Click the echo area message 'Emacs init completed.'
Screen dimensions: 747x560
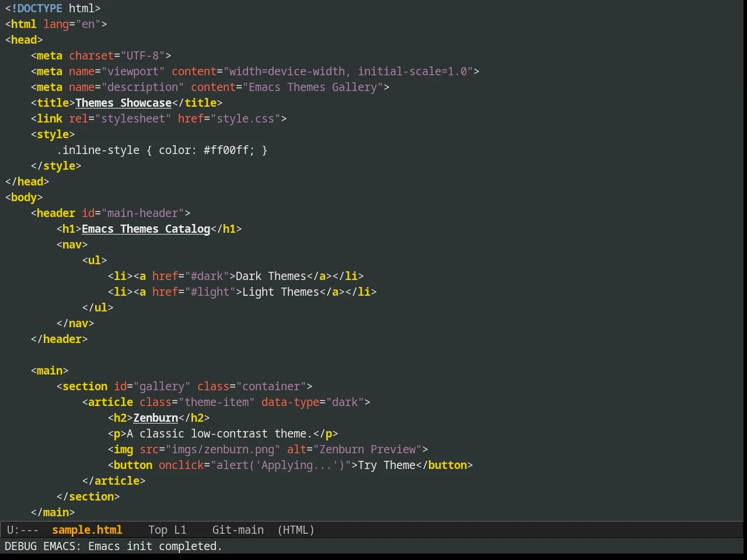(x=155, y=546)
